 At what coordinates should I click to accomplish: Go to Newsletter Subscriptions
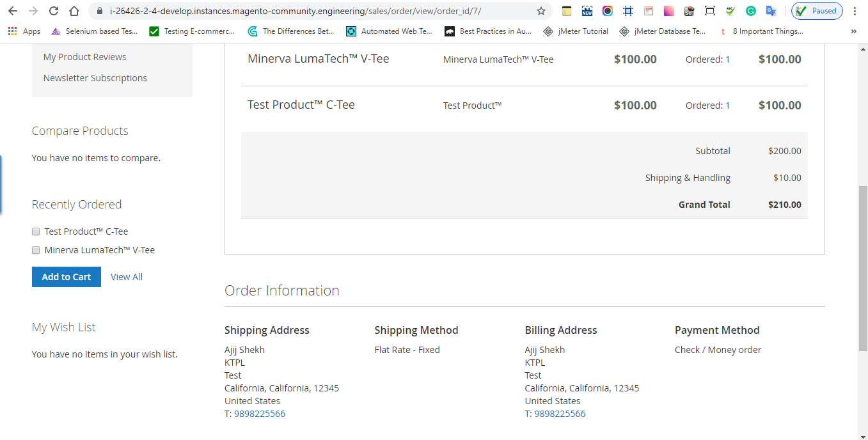(95, 78)
